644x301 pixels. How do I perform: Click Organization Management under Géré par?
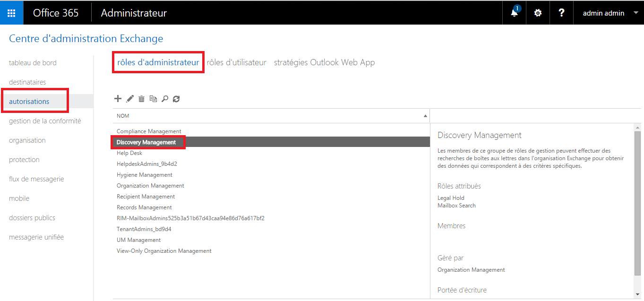(471, 270)
